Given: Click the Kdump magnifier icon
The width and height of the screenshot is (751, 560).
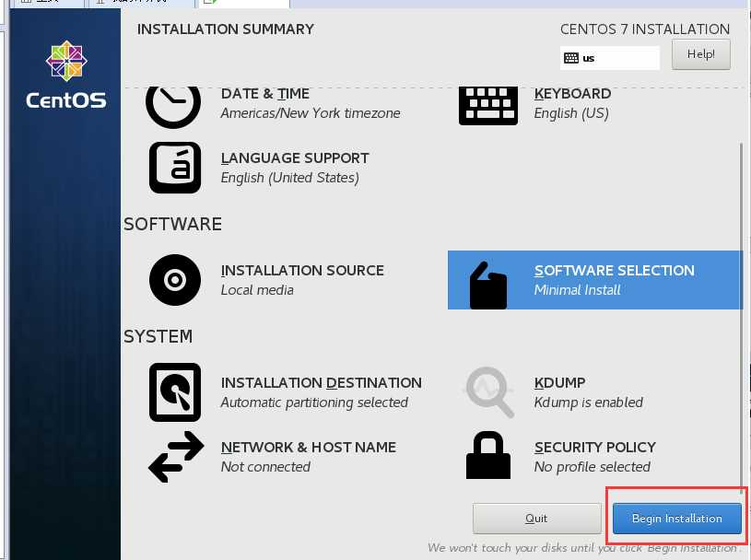Looking at the screenshot, I should click(x=489, y=392).
